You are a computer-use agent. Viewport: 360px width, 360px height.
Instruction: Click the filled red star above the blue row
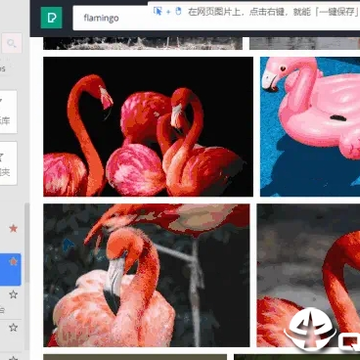13,228
